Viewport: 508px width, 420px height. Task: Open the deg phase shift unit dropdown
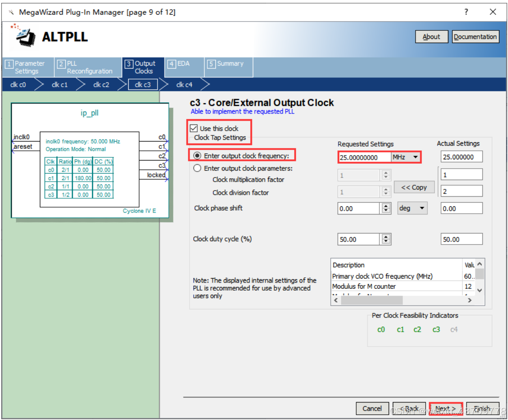pyautogui.click(x=412, y=208)
